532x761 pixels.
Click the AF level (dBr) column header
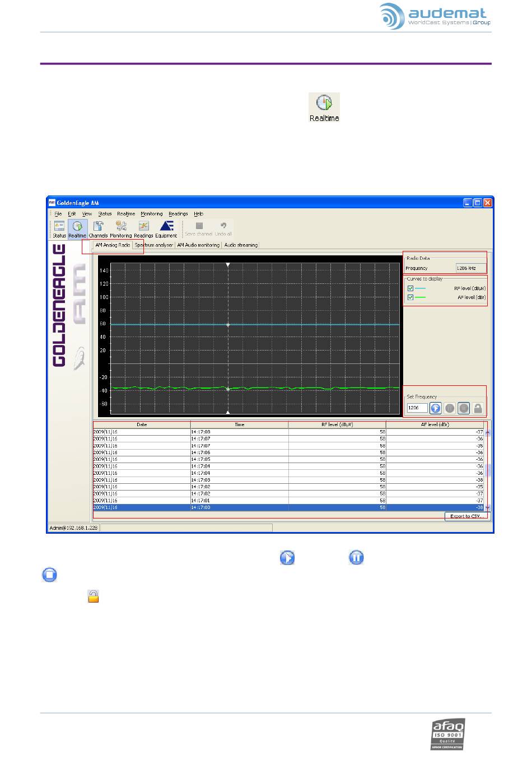(435, 425)
